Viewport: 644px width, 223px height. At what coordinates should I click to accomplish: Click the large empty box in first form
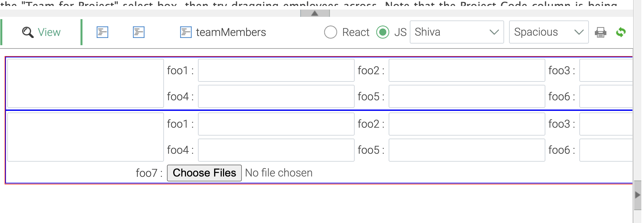(85, 83)
